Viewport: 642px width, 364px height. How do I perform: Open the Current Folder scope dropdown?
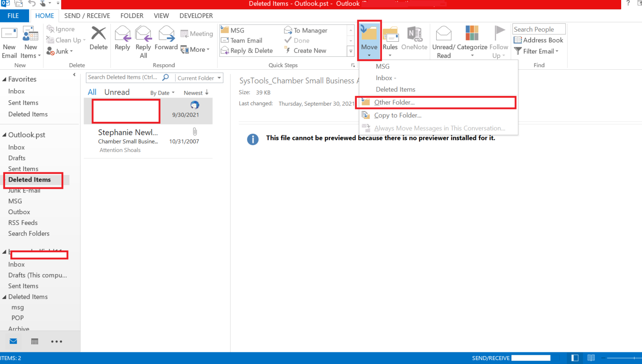pyautogui.click(x=199, y=78)
